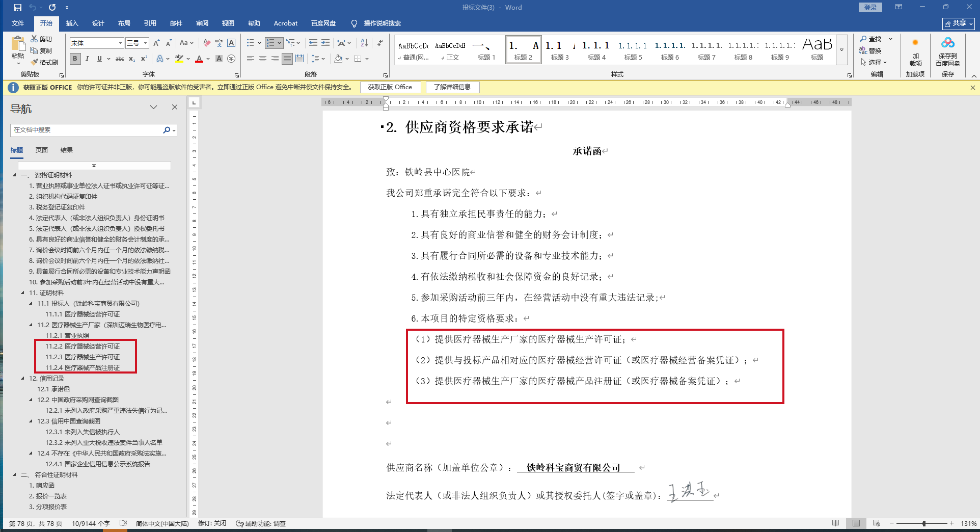Toggle numbered list formatting
980x532 pixels.
tap(271, 43)
